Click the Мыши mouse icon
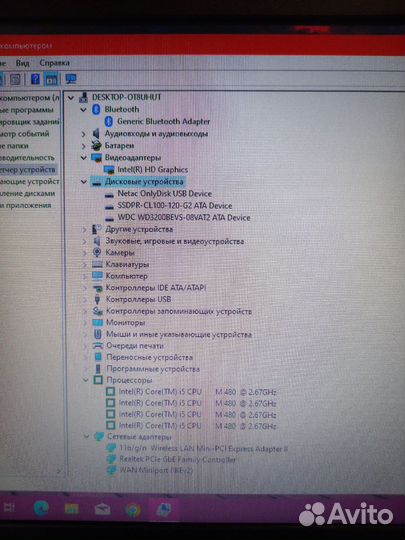405x540 pixels. click(x=98, y=334)
